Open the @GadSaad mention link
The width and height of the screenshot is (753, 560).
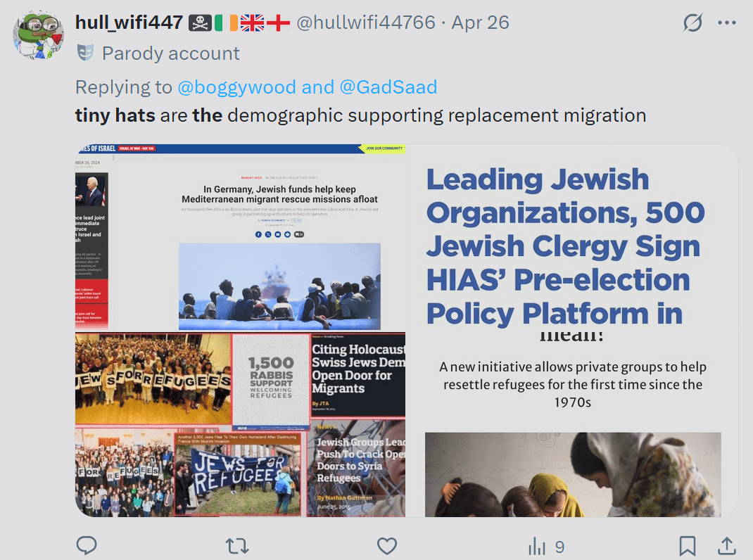tap(388, 87)
